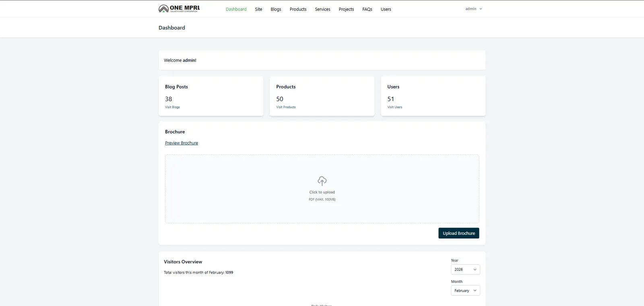Click the Users count 51
This screenshot has height=306, width=644.
(x=391, y=99)
